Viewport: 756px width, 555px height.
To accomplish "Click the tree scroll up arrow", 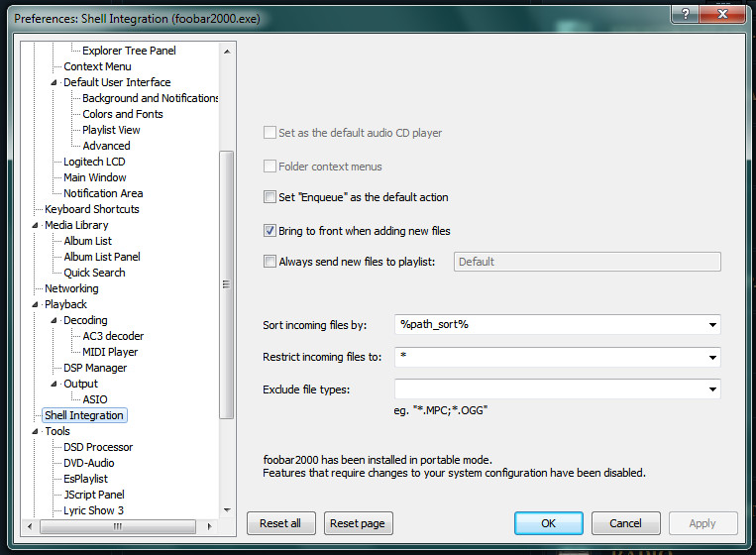I will (227, 52).
